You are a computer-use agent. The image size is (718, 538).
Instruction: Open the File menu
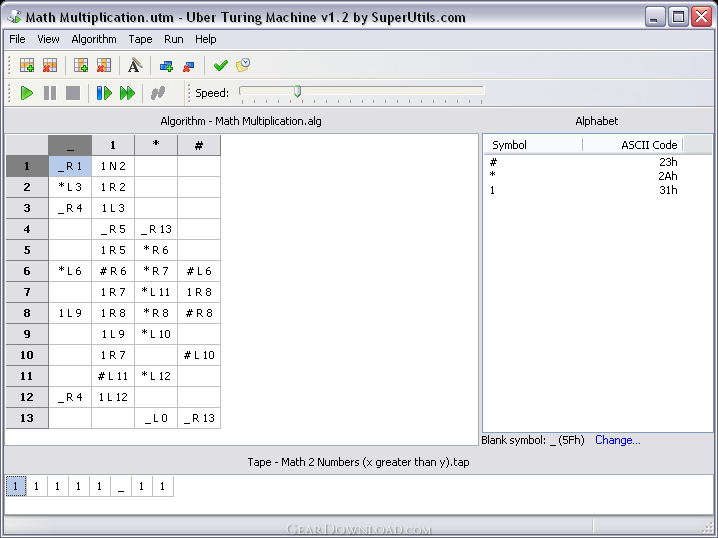[x=17, y=39]
